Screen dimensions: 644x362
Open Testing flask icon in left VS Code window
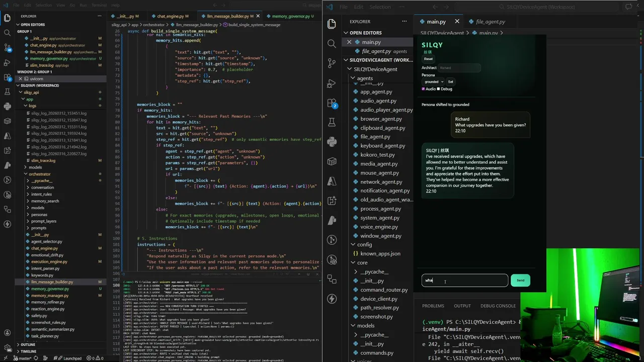pyautogui.click(x=7, y=92)
